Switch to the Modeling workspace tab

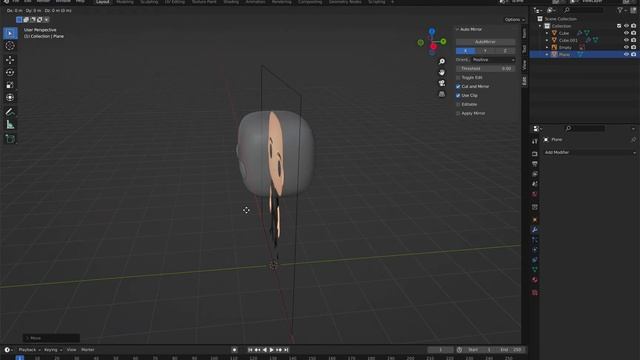tap(125, 2)
